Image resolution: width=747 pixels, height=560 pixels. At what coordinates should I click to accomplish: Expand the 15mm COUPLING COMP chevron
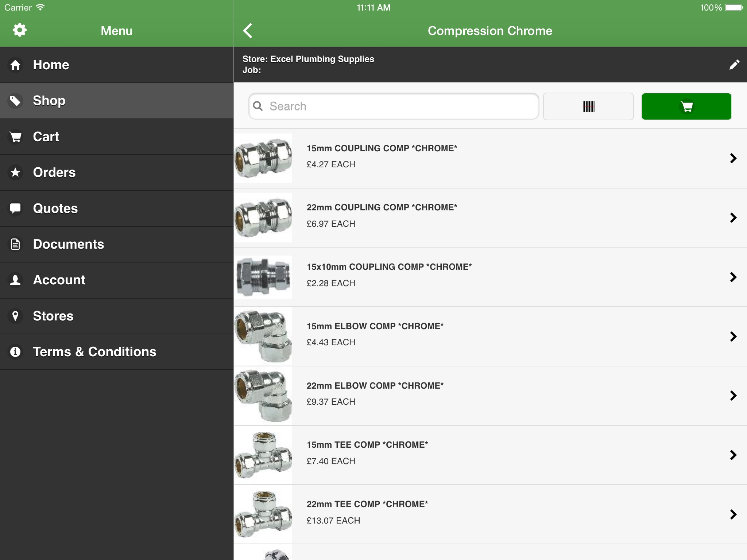pyautogui.click(x=733, y=158)
